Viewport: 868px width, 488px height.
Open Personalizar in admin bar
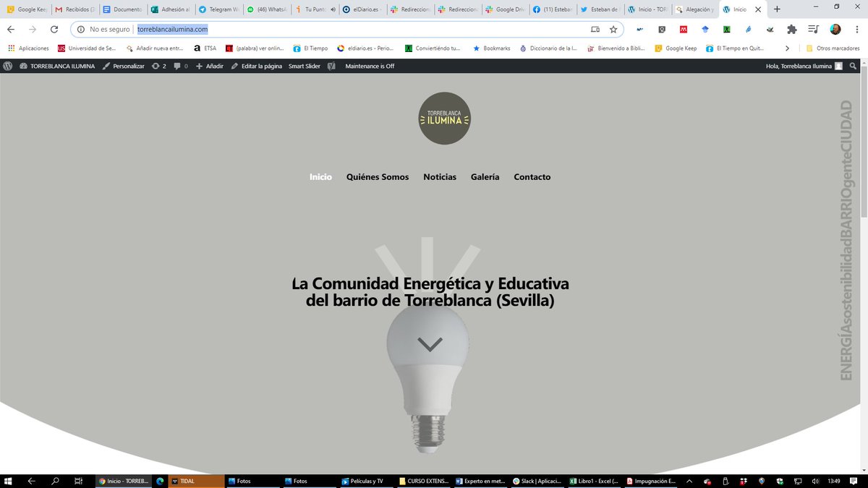pyautogui.click(x=123, y=66)
